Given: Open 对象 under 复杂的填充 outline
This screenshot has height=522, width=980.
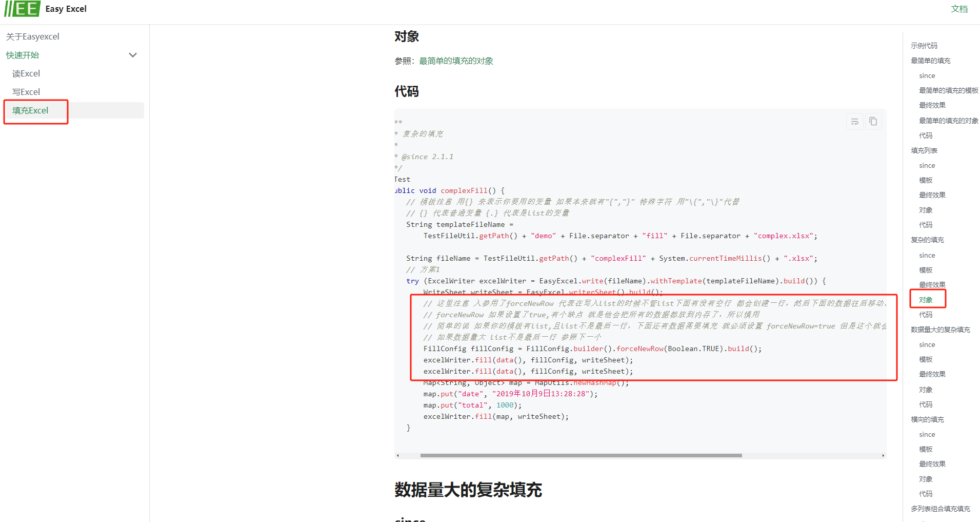Looking at the screenshot, I should pyautogui.click(x=926, y=300).
